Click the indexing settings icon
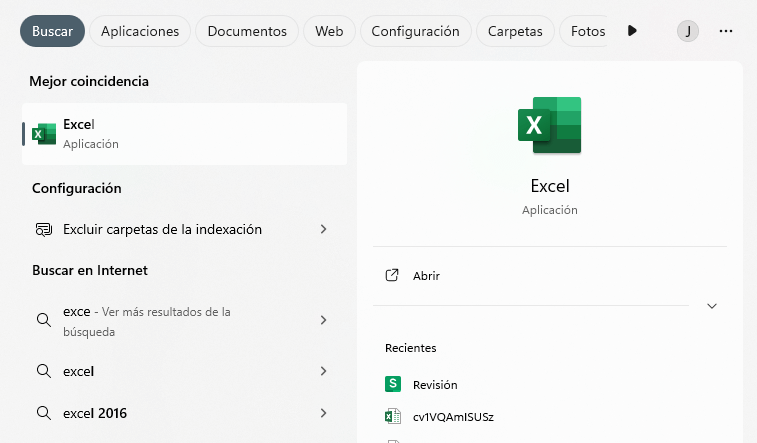757x443 pixels. [43, 229]
